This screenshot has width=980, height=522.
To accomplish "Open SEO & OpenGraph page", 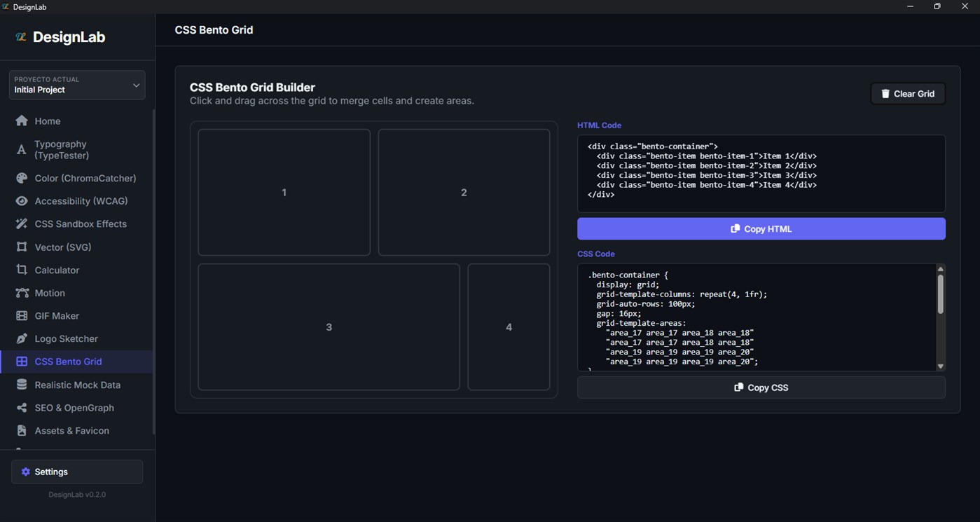I will tap(77, 408).
